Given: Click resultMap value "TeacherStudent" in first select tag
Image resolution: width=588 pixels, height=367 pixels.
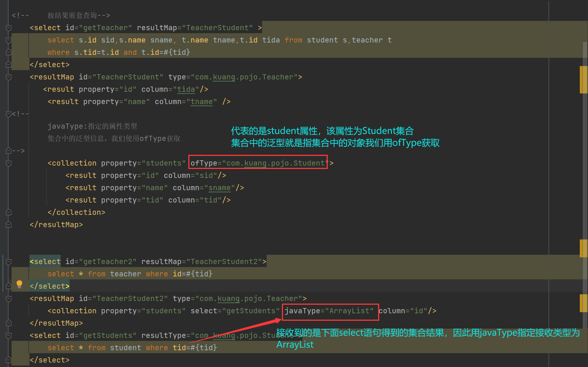Looking at the screenshot, I should click(x=217, y=28).
